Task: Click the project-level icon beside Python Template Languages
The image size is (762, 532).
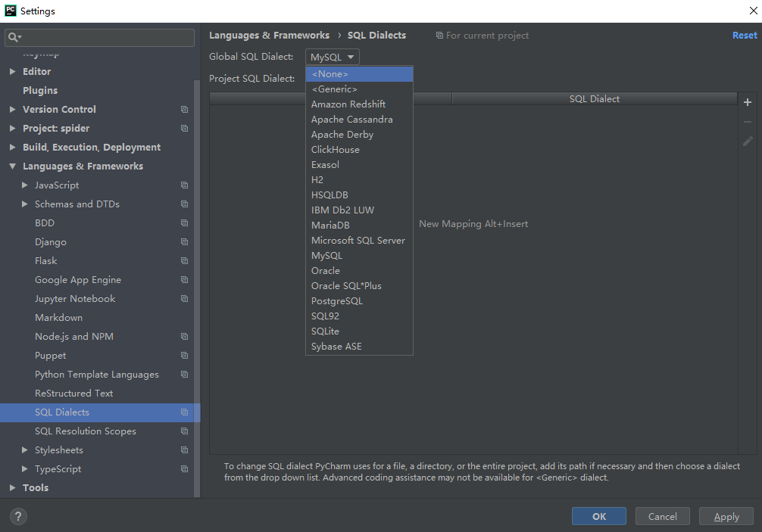Action: (184, 375)
